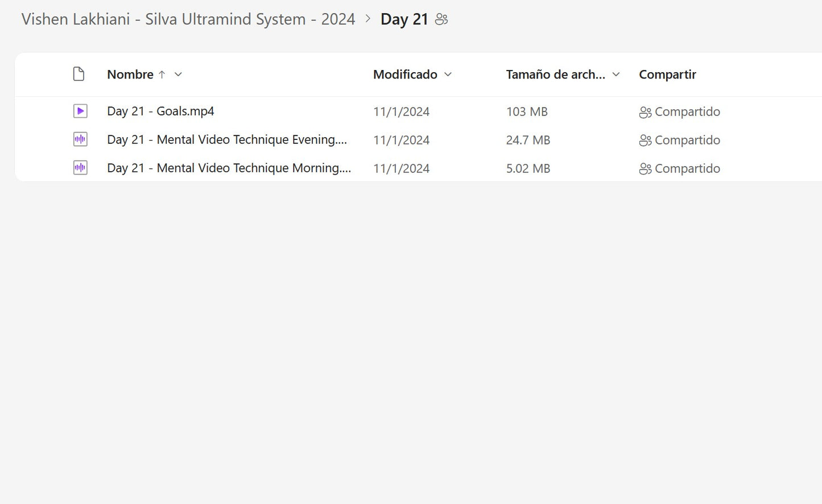Click the audio icon beside the Evening file
This screenshot has height=504, width=822.
[80, 139]
